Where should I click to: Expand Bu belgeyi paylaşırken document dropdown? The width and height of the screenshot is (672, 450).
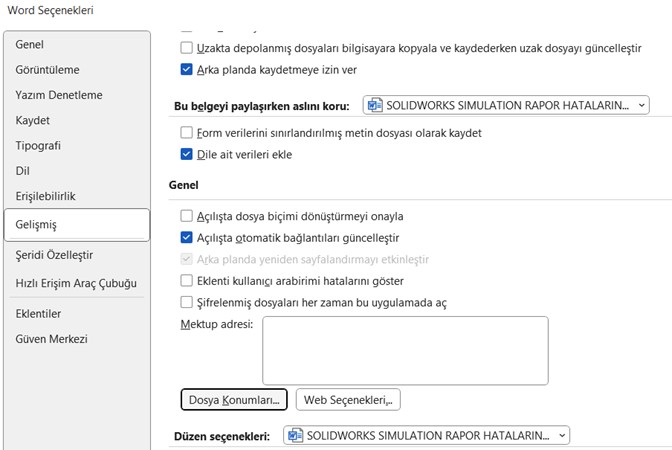(x=506, y=105)
